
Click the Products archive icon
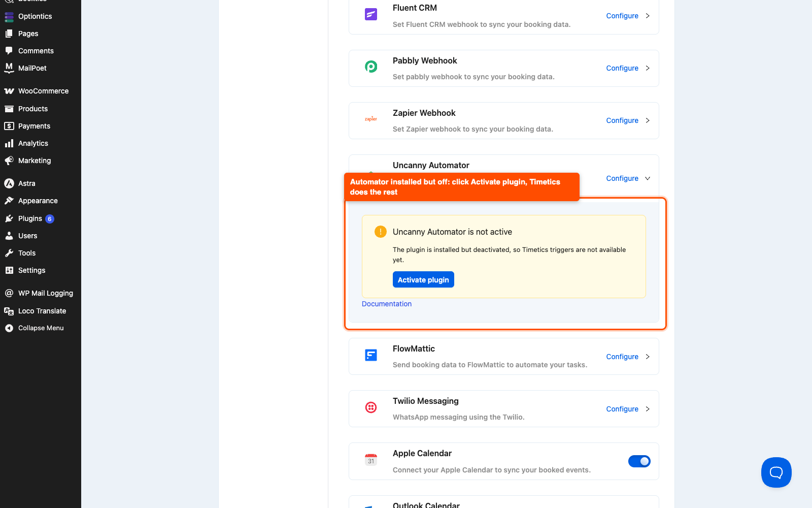click(9, 109)
